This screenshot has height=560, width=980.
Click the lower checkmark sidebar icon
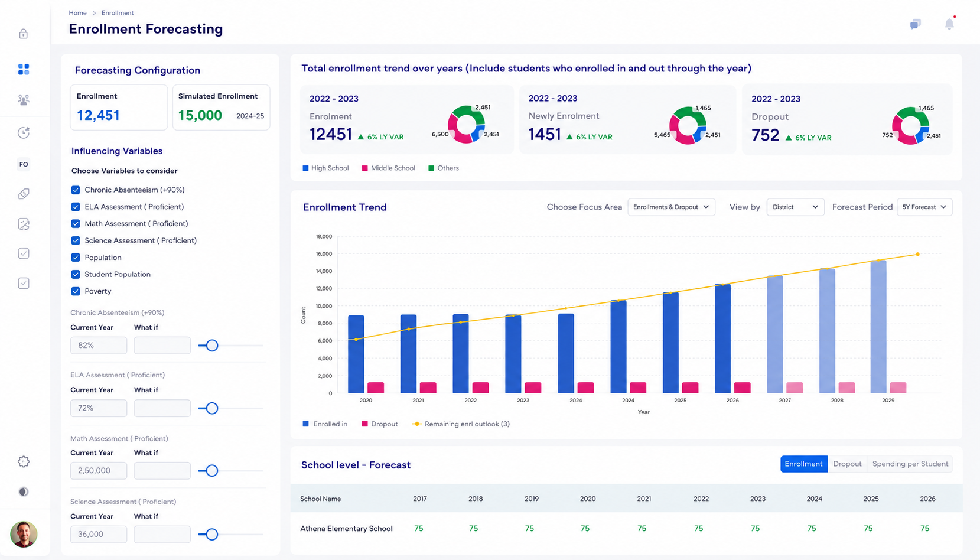(24, 284)
